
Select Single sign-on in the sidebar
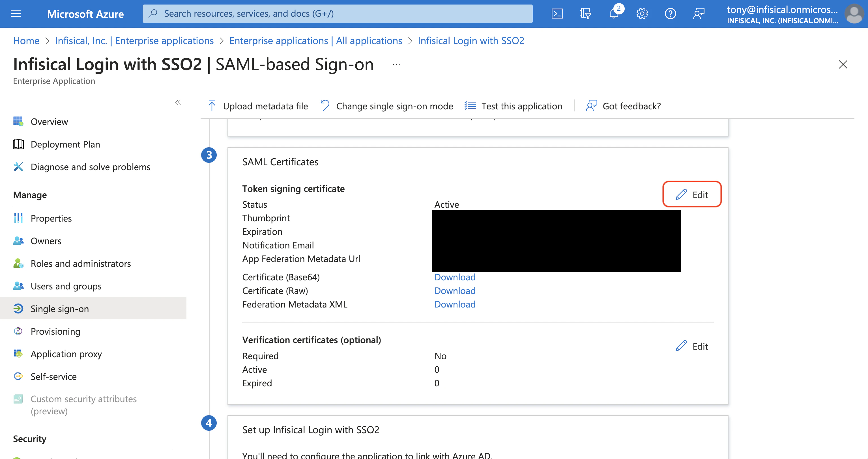pyautogui.click(x=93, y=308)
